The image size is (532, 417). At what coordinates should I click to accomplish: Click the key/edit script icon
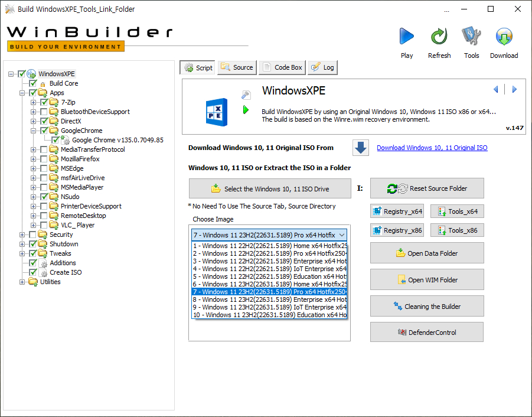246,95
